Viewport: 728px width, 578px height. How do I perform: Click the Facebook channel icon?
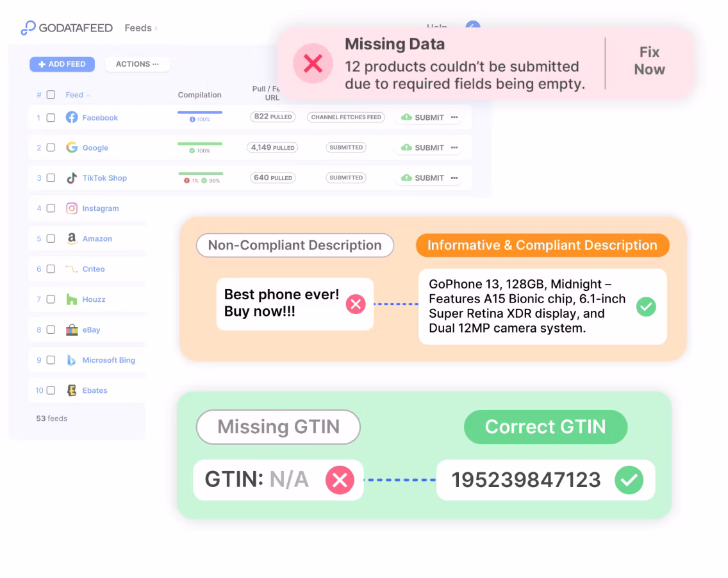tap(72, 117)
